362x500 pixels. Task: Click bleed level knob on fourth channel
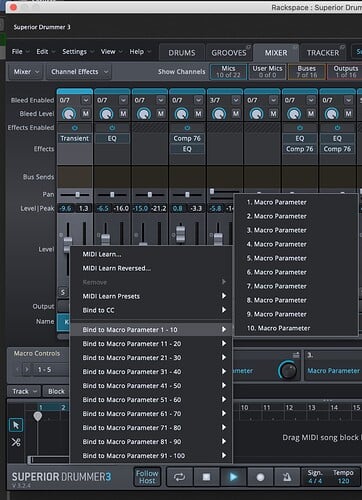[181, 114]
